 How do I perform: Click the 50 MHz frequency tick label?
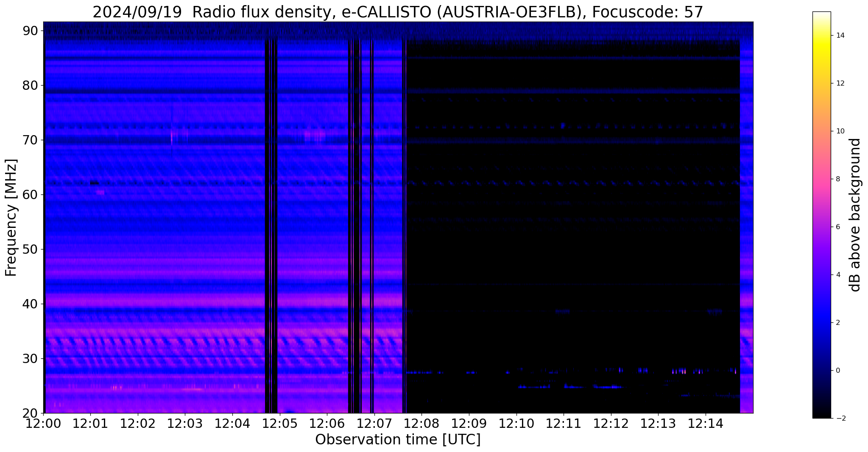[x=30, y=250]
